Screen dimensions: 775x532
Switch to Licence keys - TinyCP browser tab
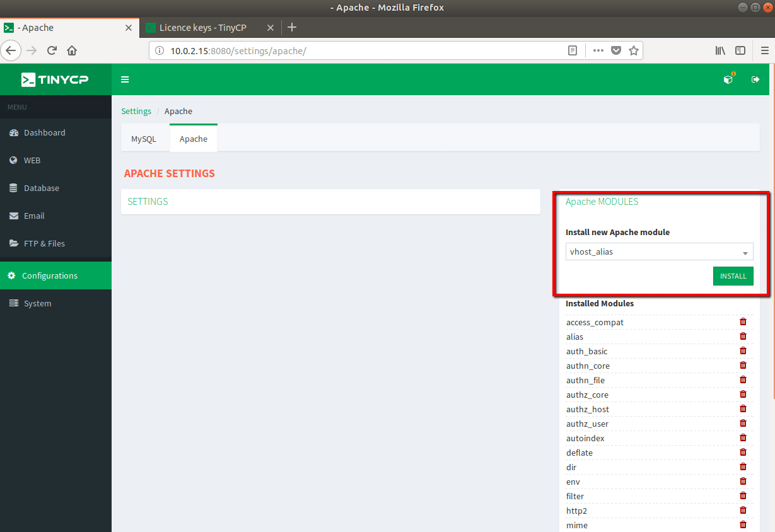coord(202,28)
